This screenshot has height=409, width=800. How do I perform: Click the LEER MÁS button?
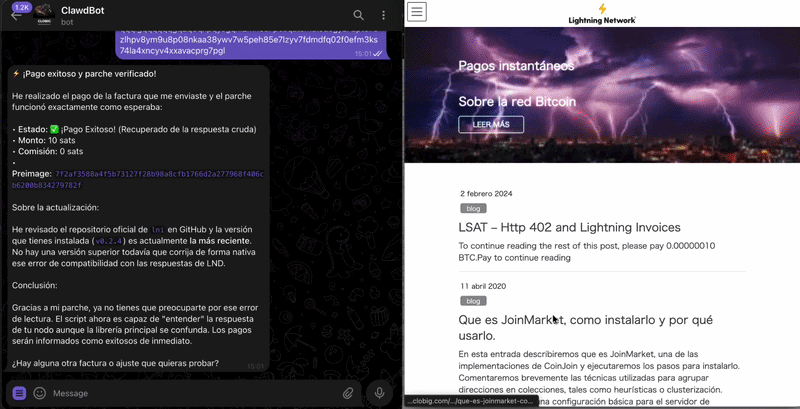coord(491,124)
